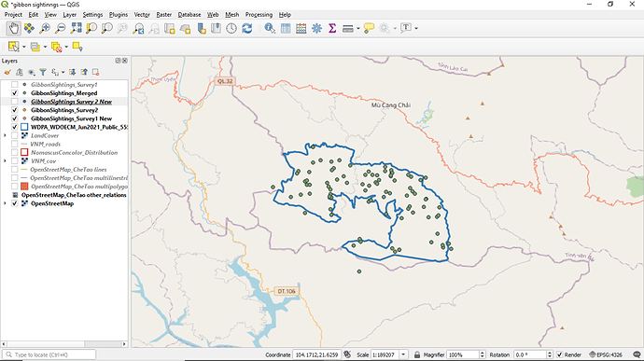Activate the Identify Features tool

[270, 28]
